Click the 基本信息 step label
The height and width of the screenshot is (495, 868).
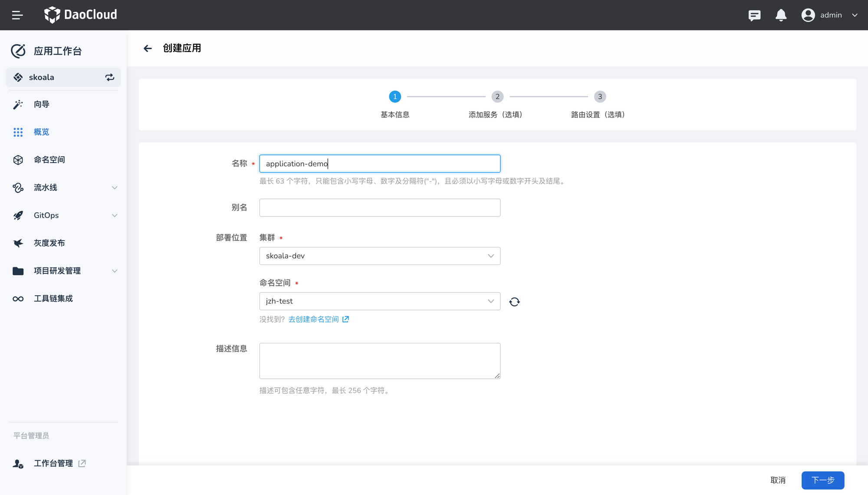395,115
